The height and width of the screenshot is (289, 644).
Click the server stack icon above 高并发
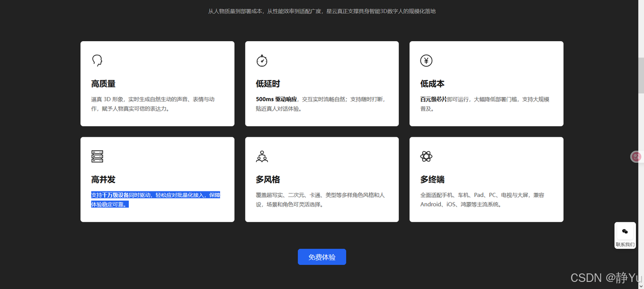[x=97, y=156]
